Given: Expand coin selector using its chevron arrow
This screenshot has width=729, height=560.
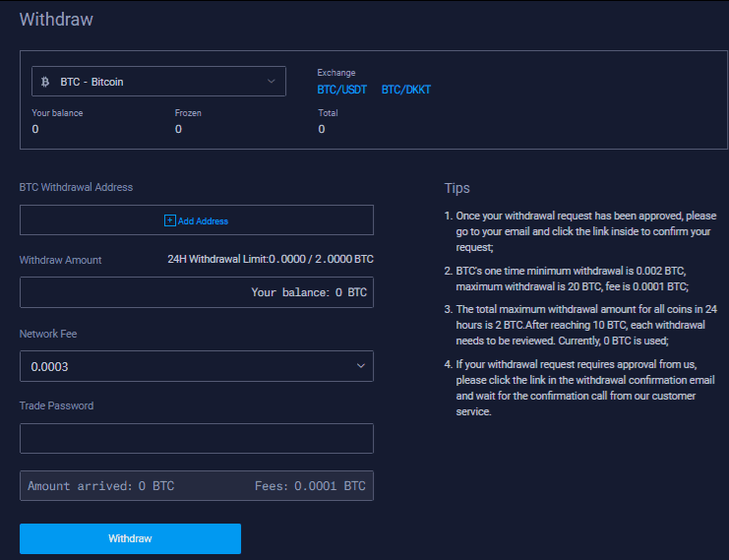Looking at the screenshot, I should pyautogui.click(x=272, y=82).
